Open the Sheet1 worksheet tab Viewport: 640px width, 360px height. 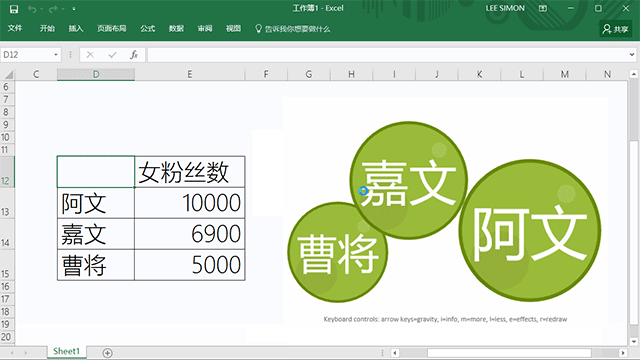(x=66, y=351)
